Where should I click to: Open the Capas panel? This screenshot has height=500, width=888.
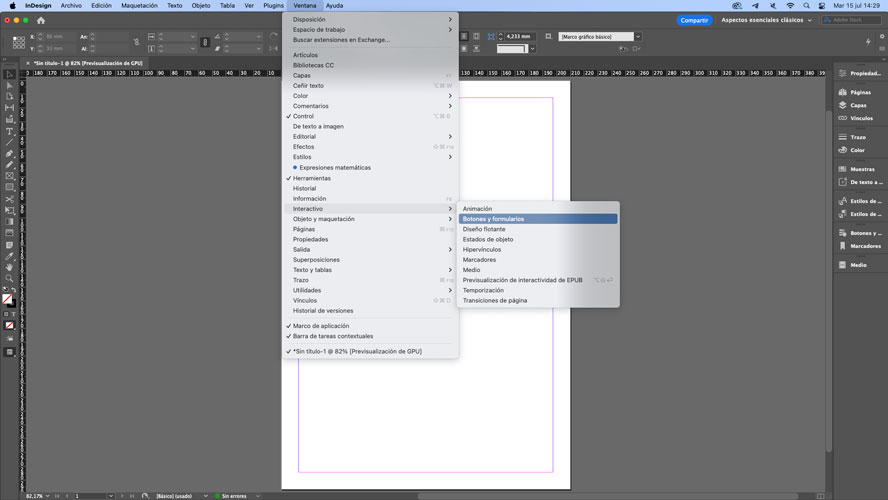(859, 105)
